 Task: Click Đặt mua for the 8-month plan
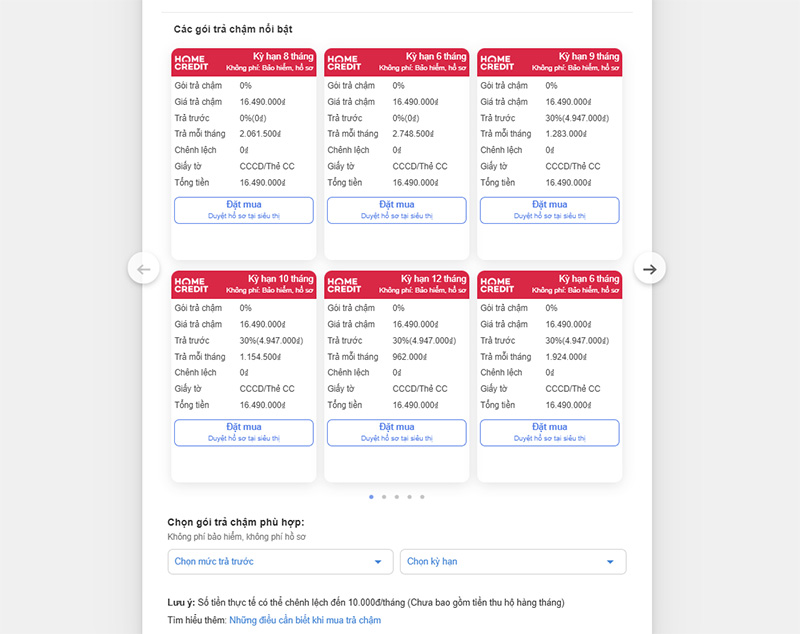coord(244,210)
